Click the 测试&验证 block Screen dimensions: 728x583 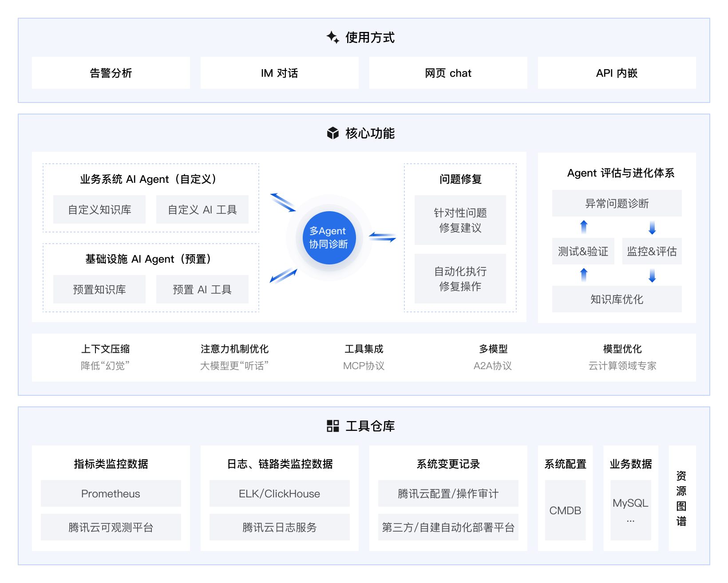tap(583, 251)
